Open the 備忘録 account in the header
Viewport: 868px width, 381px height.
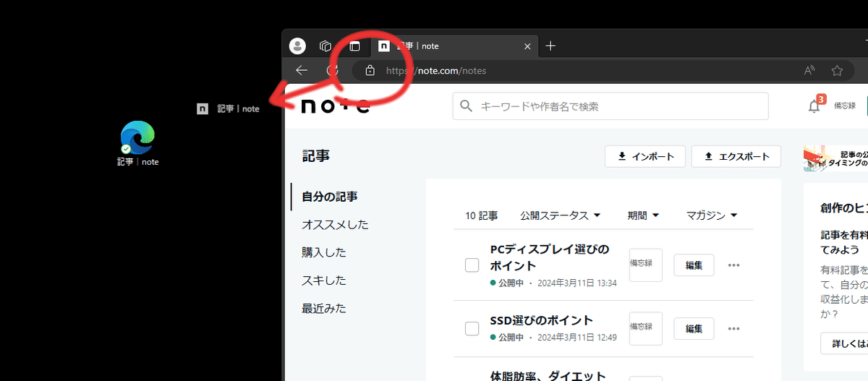[845, 106]
